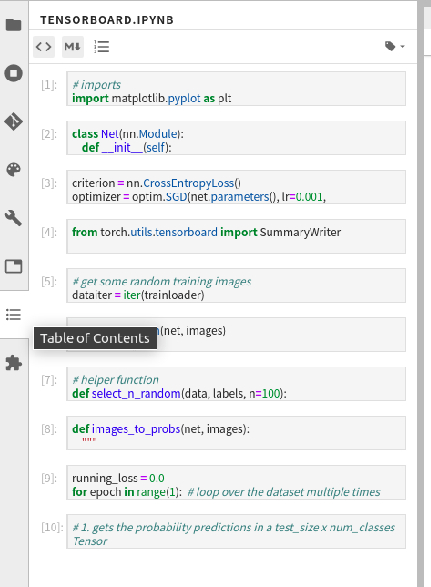Open the Tabs panel icon

13,267
